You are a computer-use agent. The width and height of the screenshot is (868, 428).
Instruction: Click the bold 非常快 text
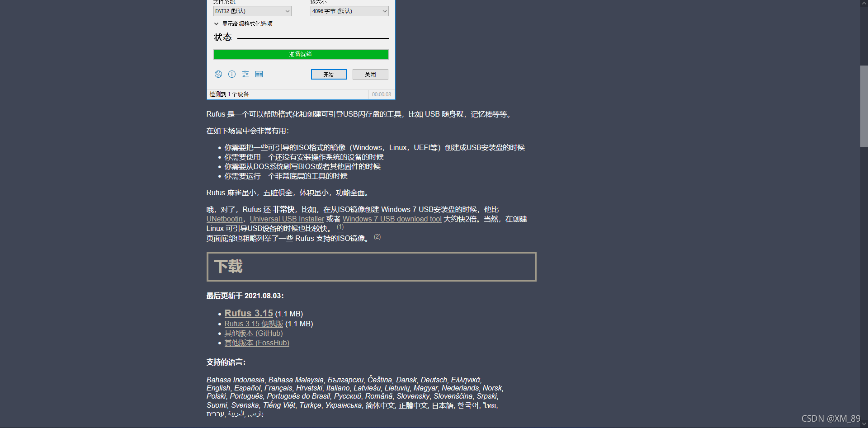pos(283,210)
